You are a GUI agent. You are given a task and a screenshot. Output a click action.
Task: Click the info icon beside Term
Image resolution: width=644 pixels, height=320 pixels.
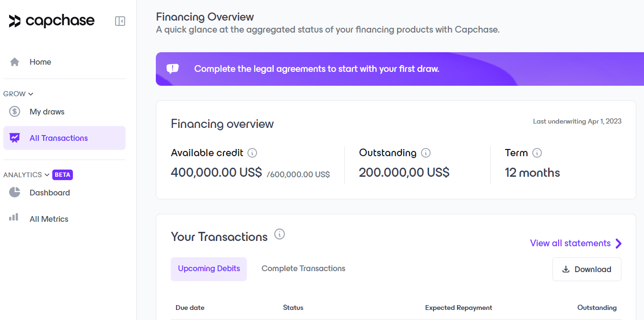[x=537, y=153]
